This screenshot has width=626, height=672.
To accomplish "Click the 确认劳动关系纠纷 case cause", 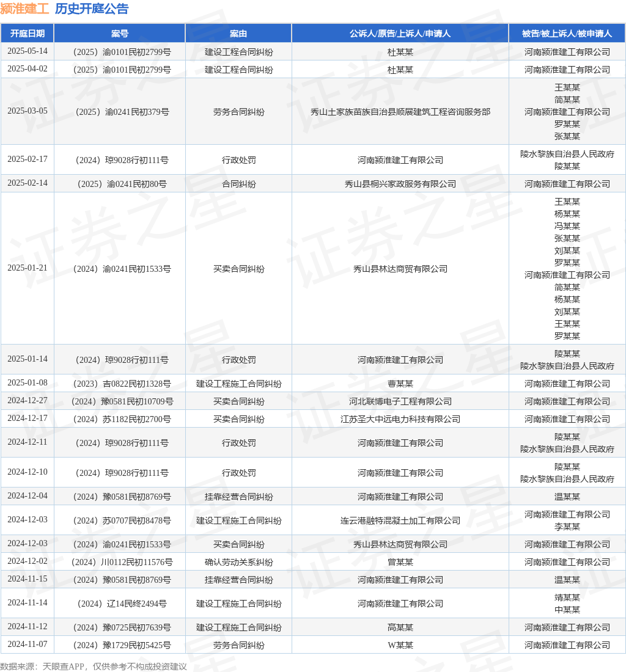I will pyautogui.click(x=238, y=562).
